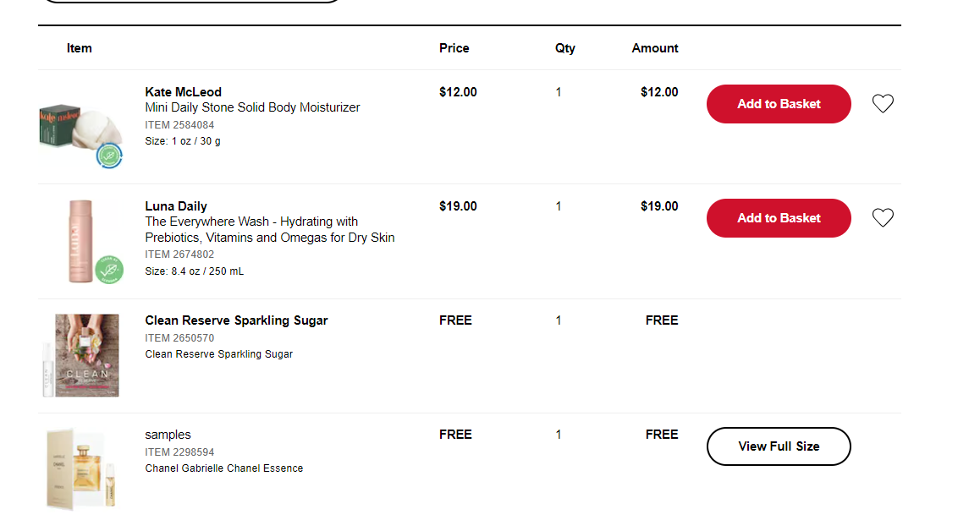Click the Qty column header

564,48
